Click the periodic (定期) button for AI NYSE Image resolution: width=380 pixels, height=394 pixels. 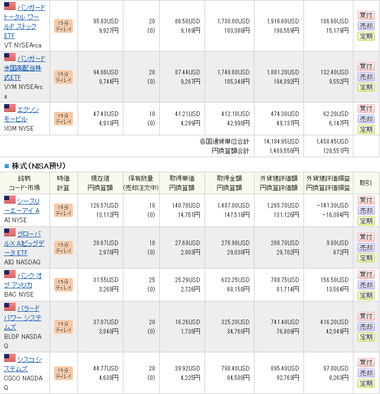pos(366,221)
